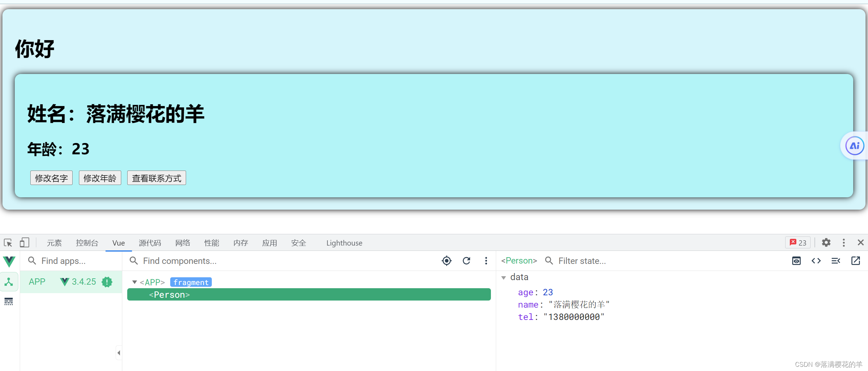868x371 pixels.
Task: Click the select component in page icon
Action: [447, 261]
